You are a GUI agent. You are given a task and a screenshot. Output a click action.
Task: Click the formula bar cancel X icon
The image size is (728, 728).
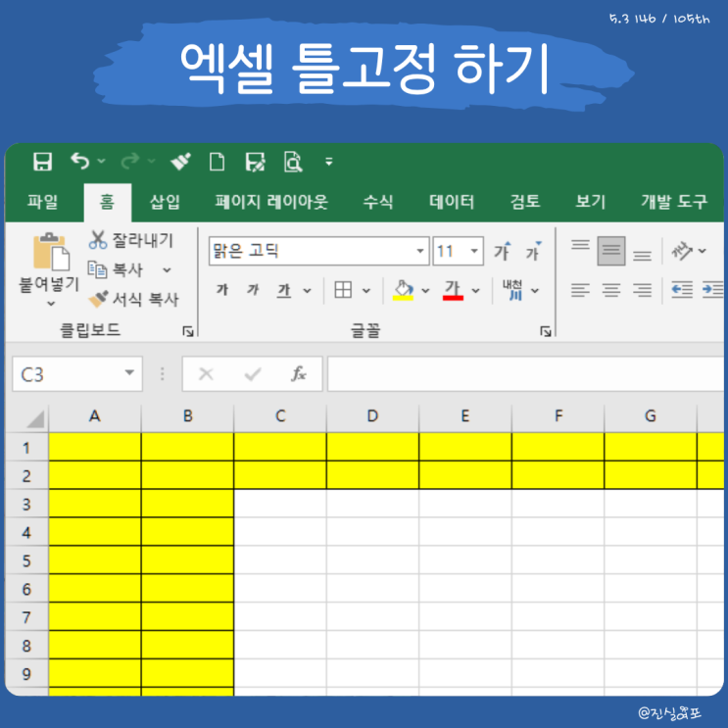(206, 373)
